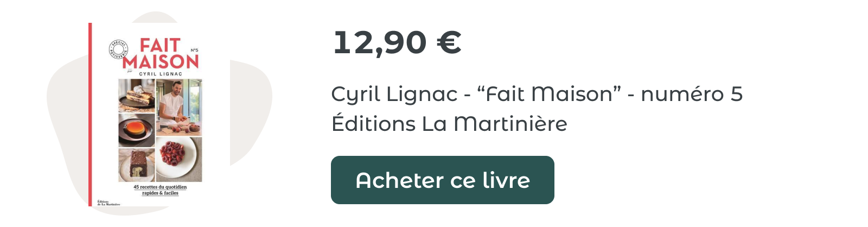
Task: Click the small "par" word under cover title
Action: click(x=129, y=71)
